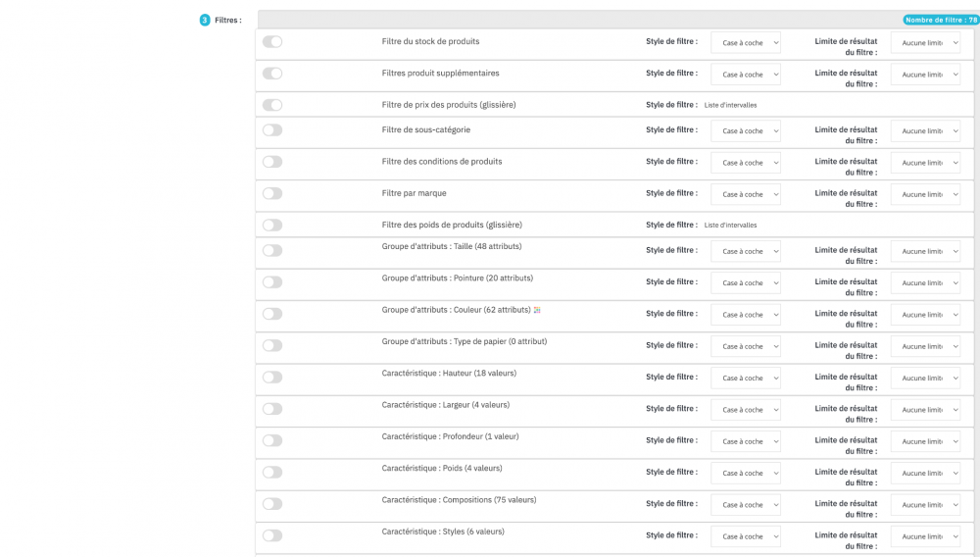Click the color palette icon beside Couleur attributes

(537, 310)
